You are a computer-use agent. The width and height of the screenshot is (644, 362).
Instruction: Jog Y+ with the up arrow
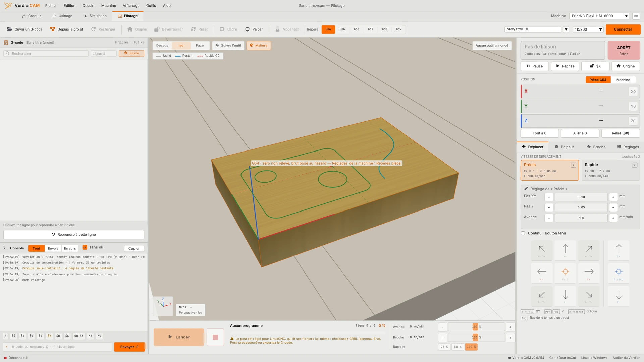coord(565,250)
